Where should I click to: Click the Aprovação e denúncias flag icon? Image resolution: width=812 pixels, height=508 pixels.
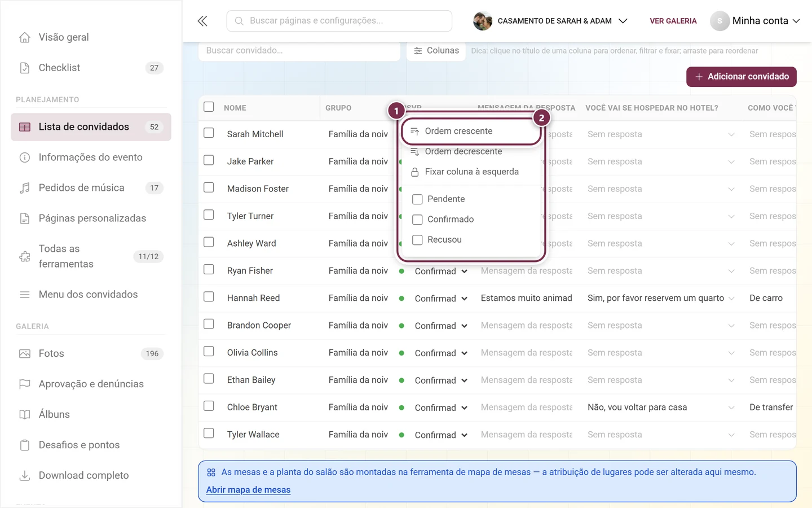tap(25, 384)
